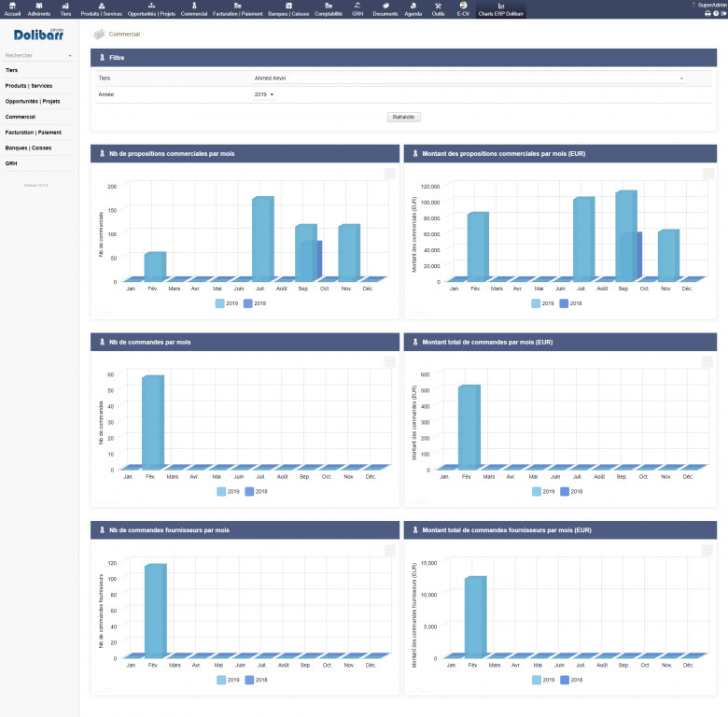Toggle 2019 series in Nb de commandes chart
The width and height of the screenshot is (728, 717).
228,491
